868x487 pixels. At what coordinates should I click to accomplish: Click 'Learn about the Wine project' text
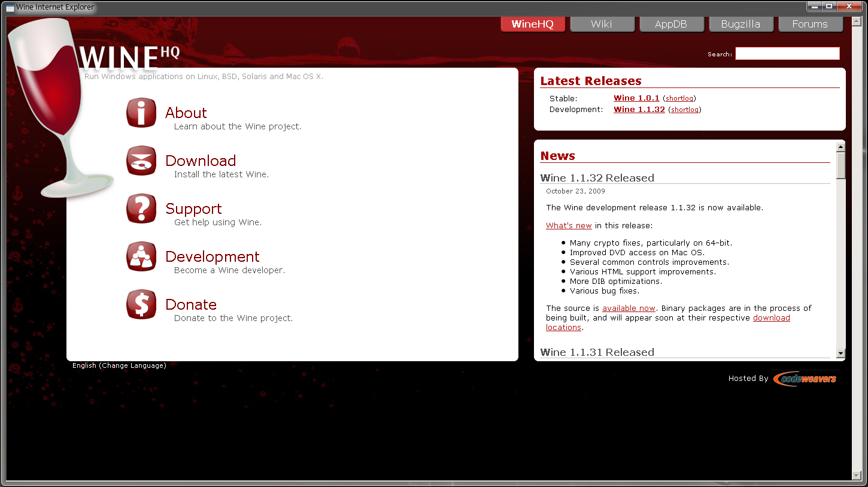[238, 126]
